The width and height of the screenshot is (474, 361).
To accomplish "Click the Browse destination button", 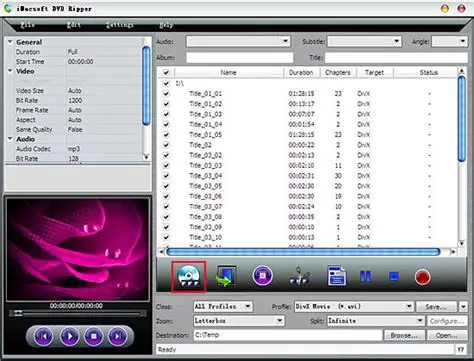I will click(404, 335).
